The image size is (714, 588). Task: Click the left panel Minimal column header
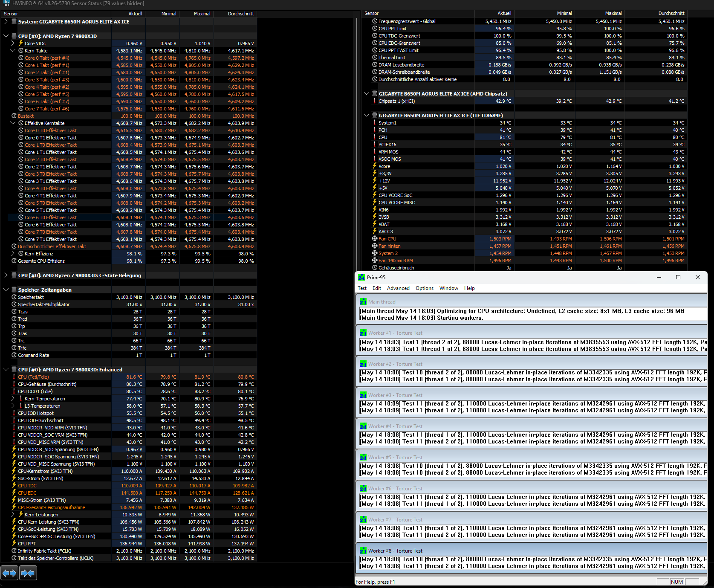tap(163, 14)
